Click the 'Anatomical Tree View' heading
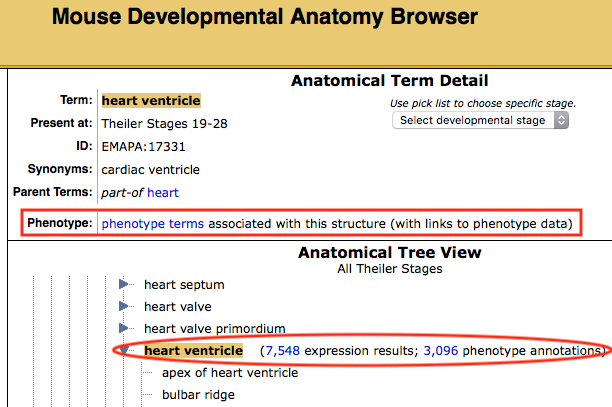Viewport: 612px width, 407px height. coord(390,252)
